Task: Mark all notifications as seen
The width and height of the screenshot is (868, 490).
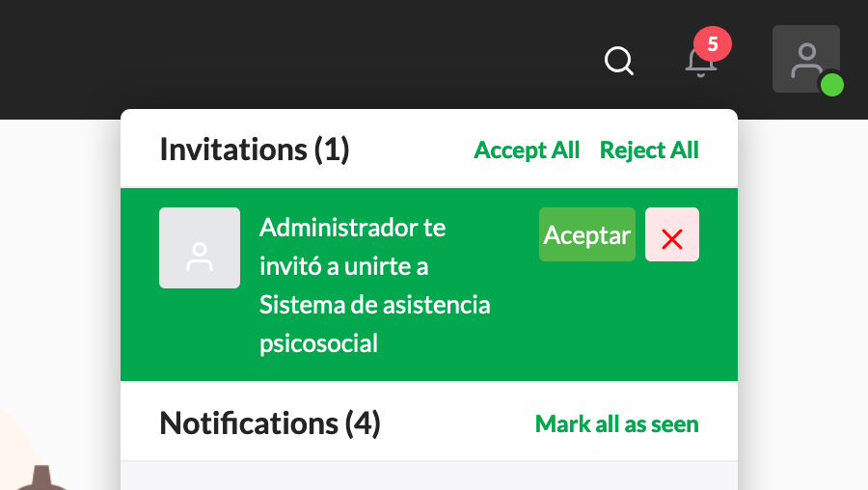Action: click(x=616, y=424)
